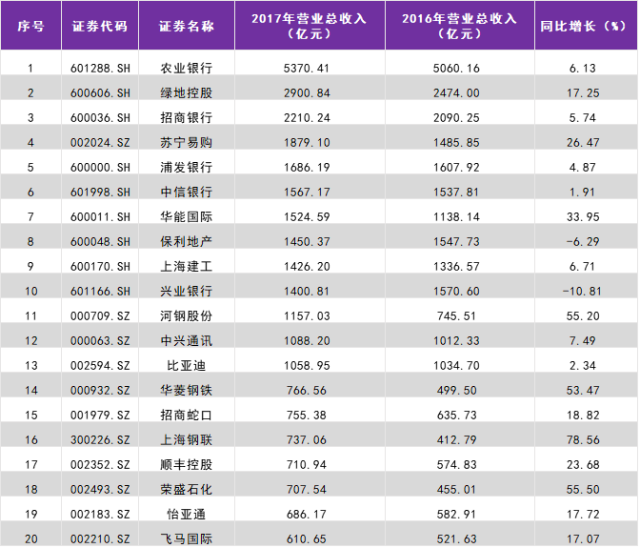Select the name cell 上海建工
The height and width of the screenshot is (548, 640).
[x=187, y=267]
